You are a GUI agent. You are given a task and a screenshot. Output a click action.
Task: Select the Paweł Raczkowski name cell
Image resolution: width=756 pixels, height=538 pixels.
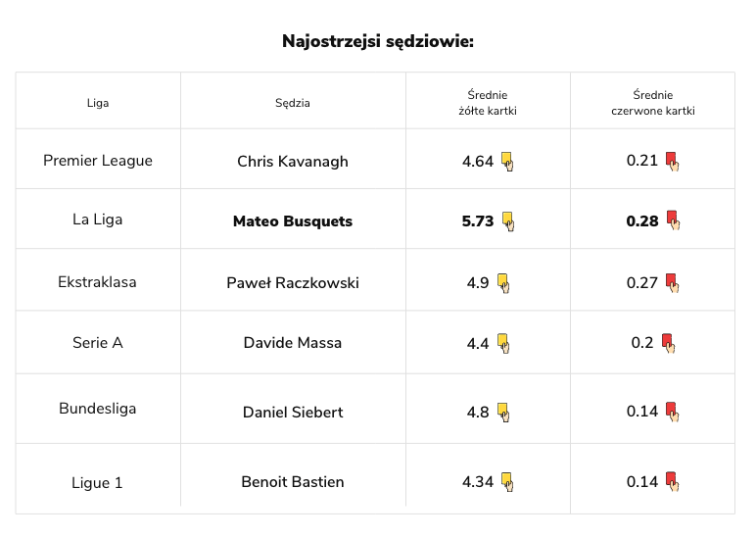[293, 283]
